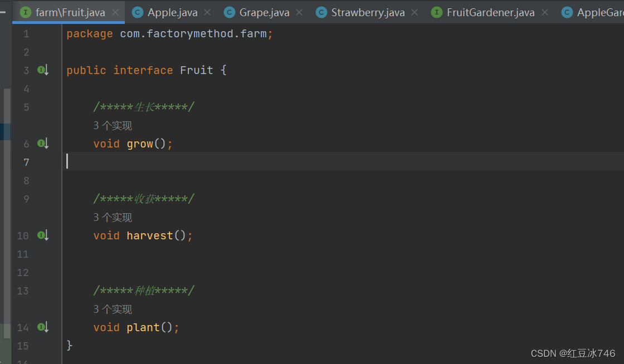Screen dimensions: 624x364
Task: Close the Grape.java tab
Action: [x=299, y=12]
